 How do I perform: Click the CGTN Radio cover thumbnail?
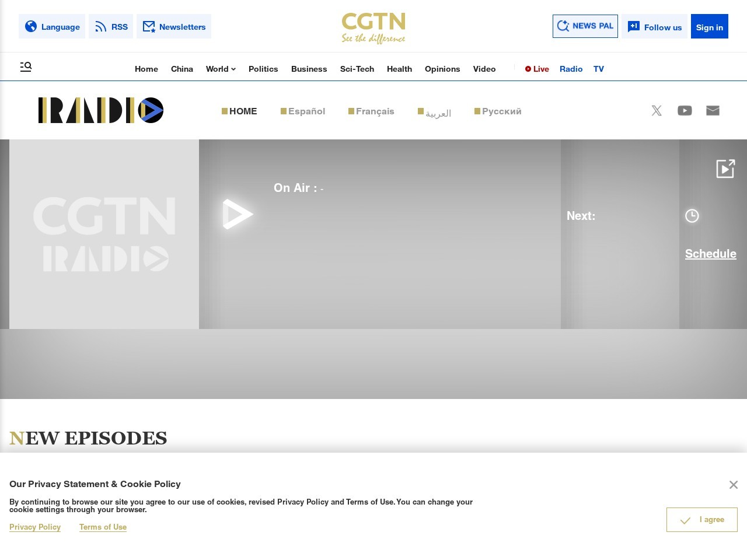(104, 234)
